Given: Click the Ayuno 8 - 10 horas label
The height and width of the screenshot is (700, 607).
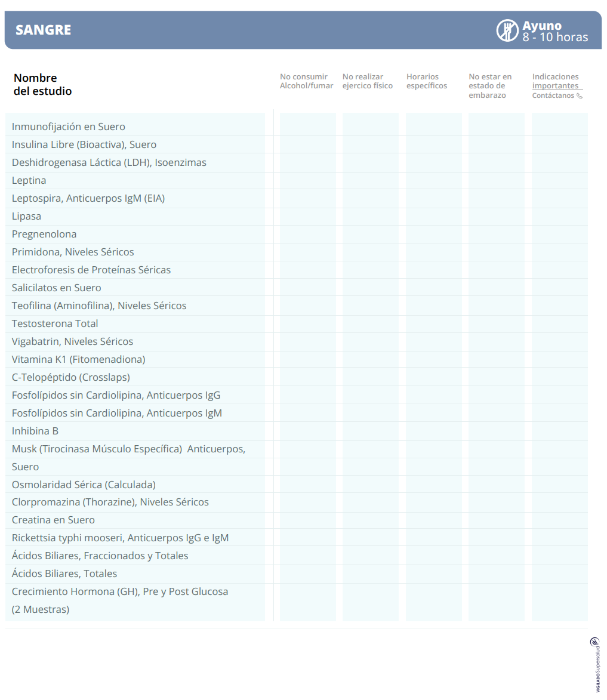Looking at the screenshot, I should [x=554, y=31].
